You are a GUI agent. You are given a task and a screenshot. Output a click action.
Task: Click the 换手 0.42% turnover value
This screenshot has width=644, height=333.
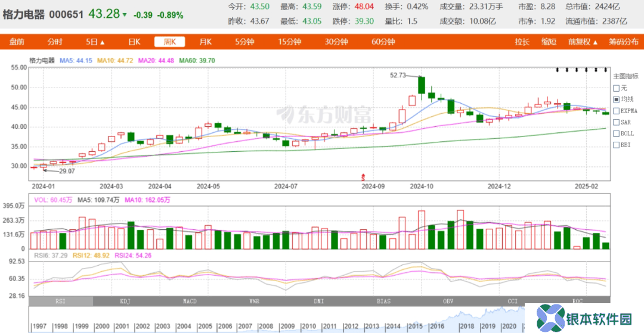coord(417,7)
